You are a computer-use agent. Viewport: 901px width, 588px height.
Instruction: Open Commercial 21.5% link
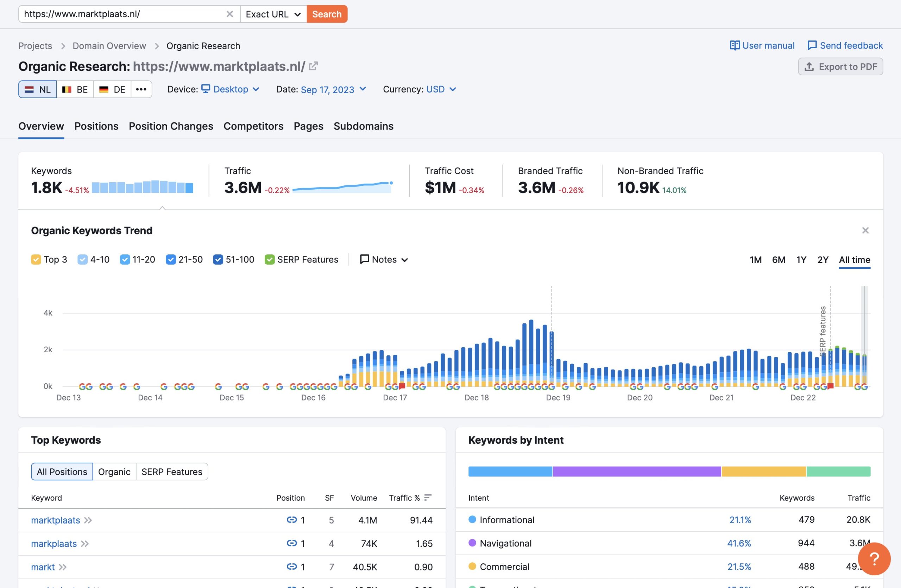pyautogui.click(x=739, y=567)
